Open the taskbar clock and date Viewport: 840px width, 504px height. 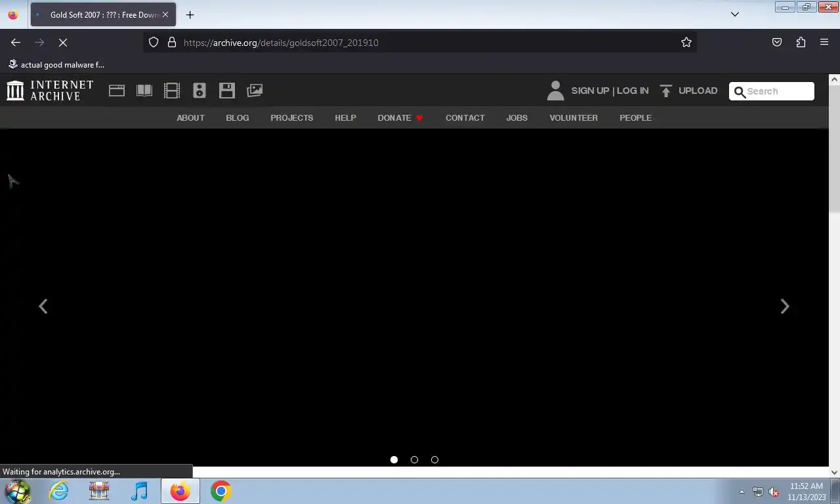pyautogui.click(x=807, y=492)
